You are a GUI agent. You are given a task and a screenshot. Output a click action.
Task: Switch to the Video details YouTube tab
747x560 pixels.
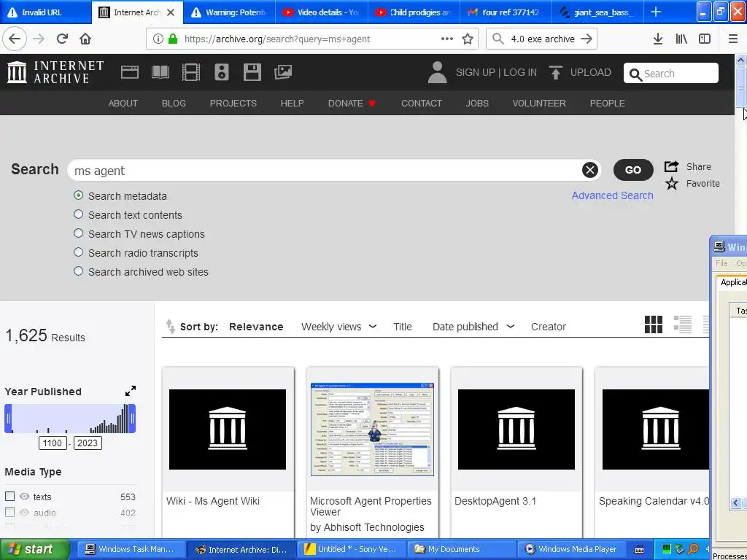click(322, 12)
